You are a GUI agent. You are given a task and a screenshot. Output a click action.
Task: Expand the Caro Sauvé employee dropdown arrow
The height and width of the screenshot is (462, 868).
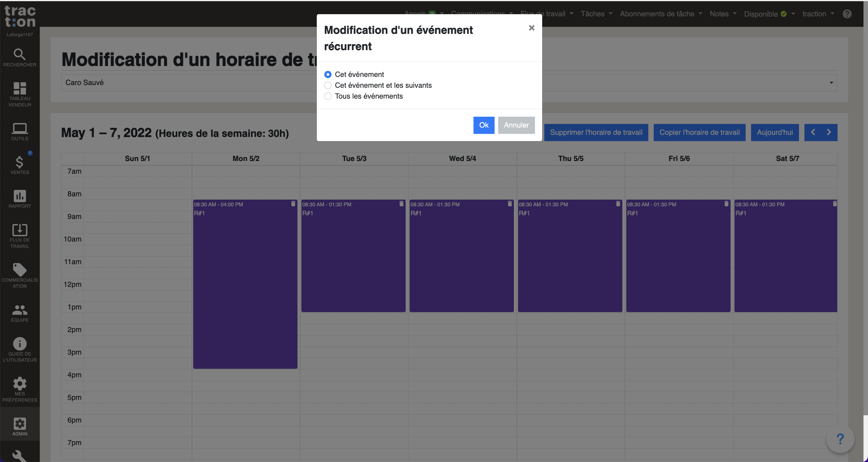[831, 83]
